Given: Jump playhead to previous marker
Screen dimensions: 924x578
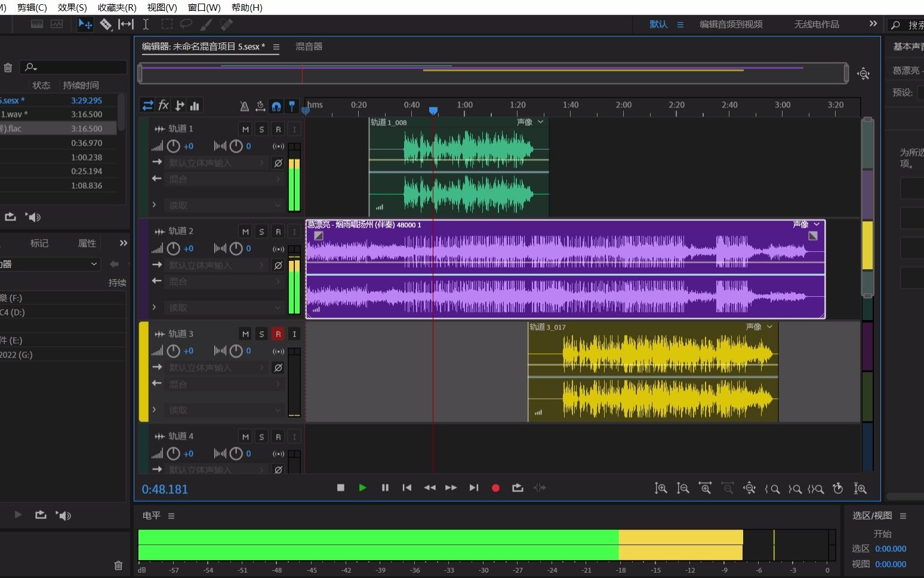Looking at the screenshot, I should [x=407, y=488].
